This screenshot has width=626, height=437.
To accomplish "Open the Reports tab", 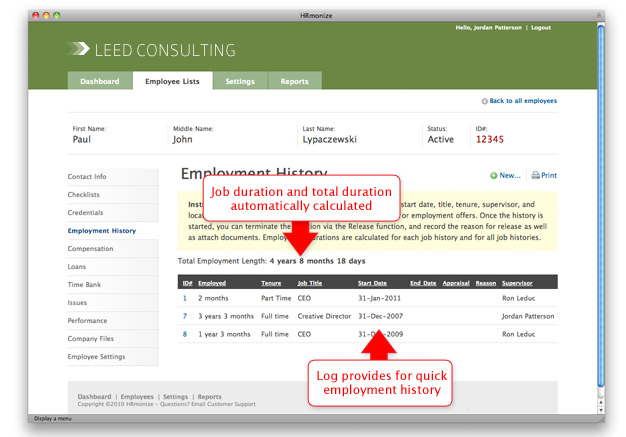I will (294, 81).
